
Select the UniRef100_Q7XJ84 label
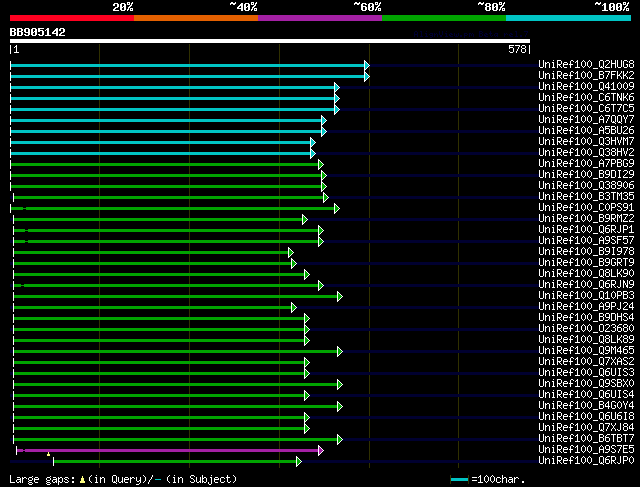click(586, 428)
